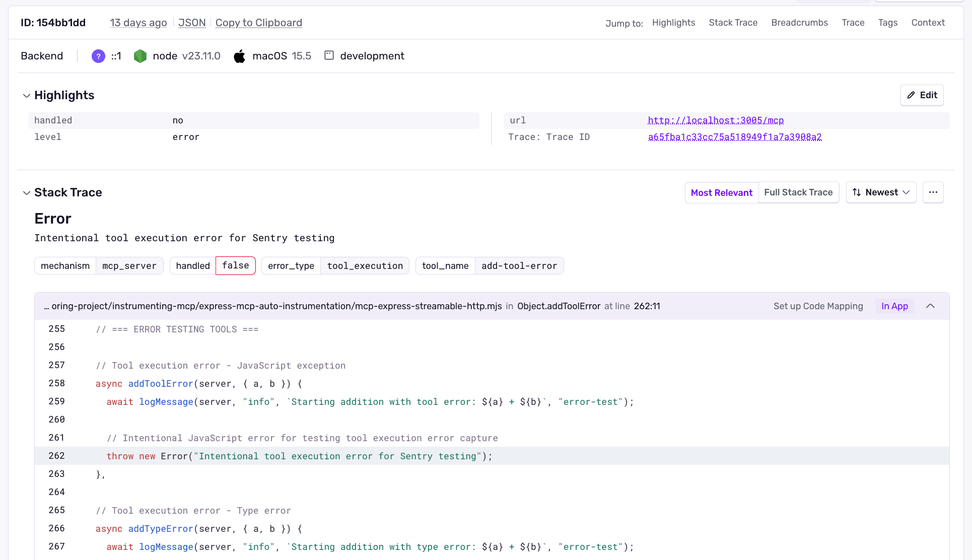
Task: Collapse the stack frame with the chevron-up icon
Action: click(930, 306)
